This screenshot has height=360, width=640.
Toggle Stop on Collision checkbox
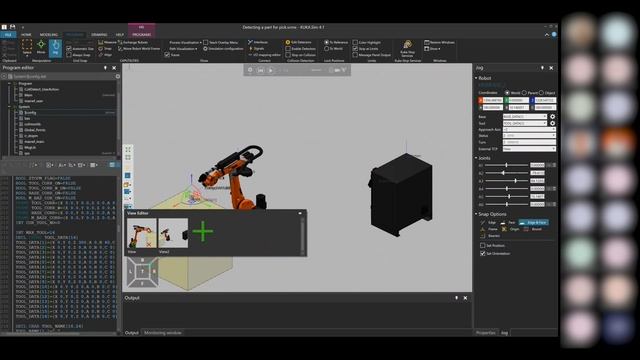point(288,55)
